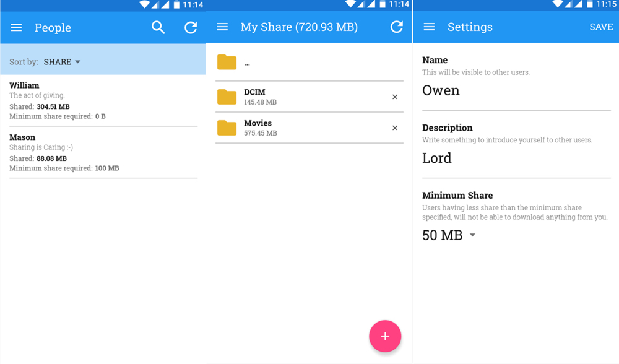Open hamburger menu on My Share screen

pos(223,27)
